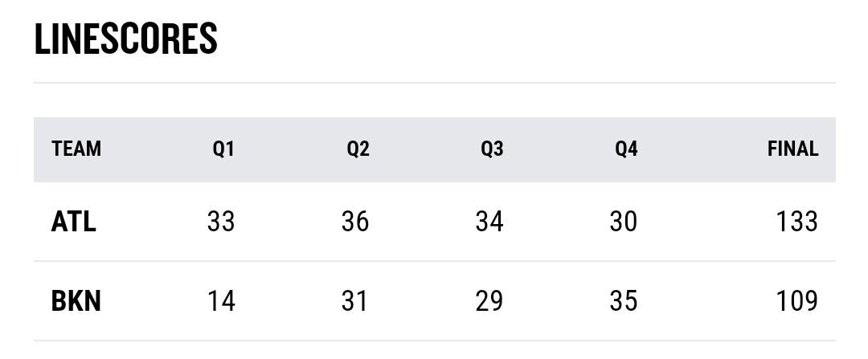
Task: Click BKN's Q4 score of 35
Action: [x=624, y=301]
